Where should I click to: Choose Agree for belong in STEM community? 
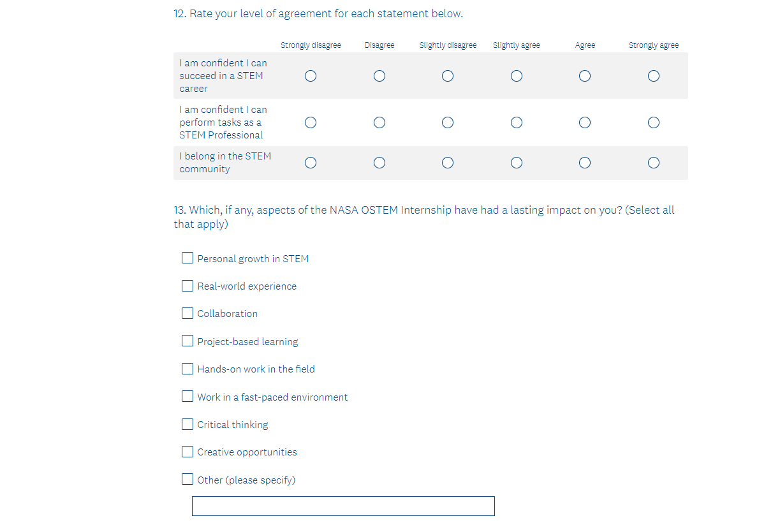click(585, 163)
